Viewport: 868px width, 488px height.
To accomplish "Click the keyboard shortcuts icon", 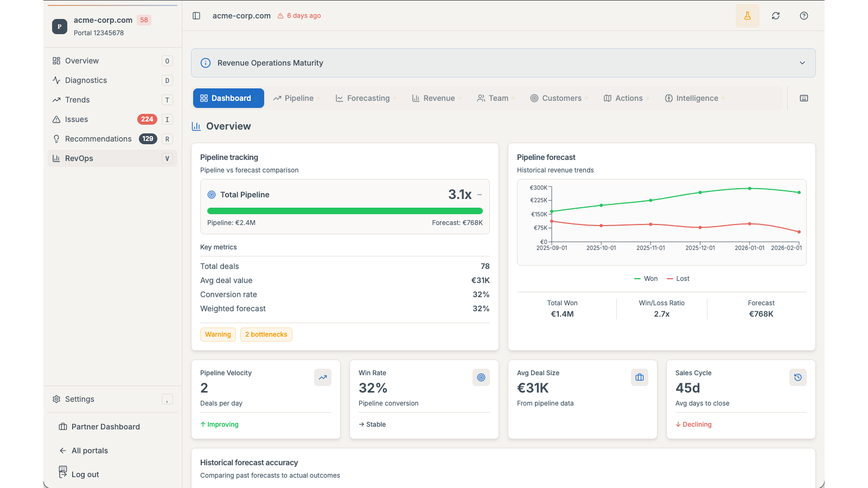I will pyautogui.click(x=804, y=98).
